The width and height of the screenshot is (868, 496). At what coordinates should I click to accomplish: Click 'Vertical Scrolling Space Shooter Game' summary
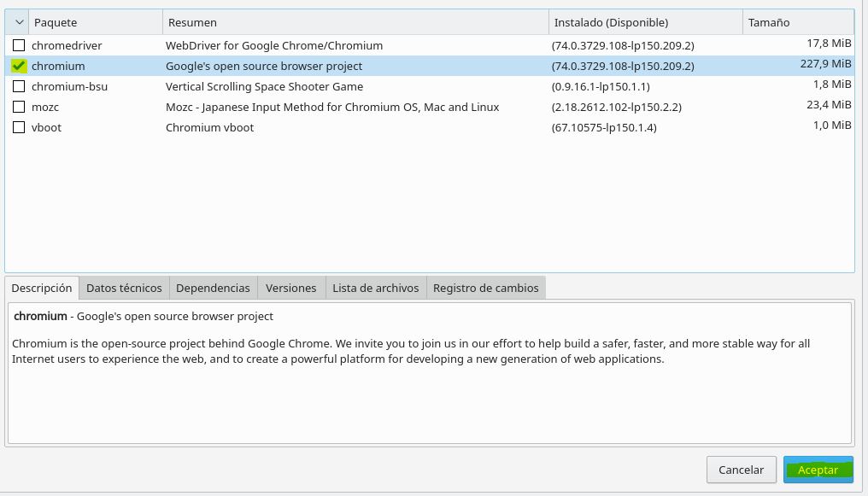pyautogui.click(x=265, y=86)
